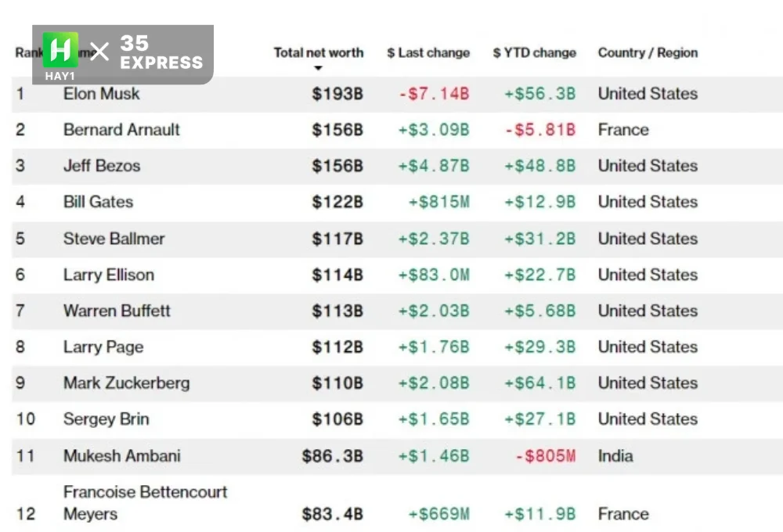Sort by $ Last change column
783x532 pixels.
click(x=428, y=52)
